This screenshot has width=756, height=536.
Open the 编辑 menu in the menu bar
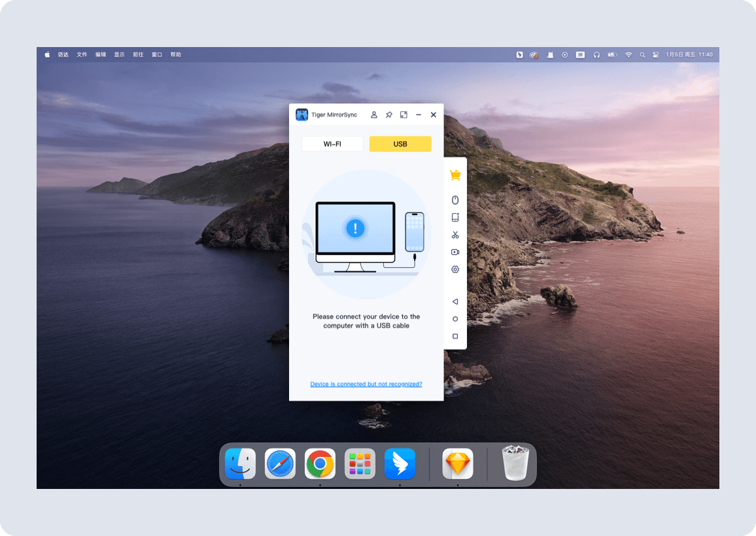point(101,55)
